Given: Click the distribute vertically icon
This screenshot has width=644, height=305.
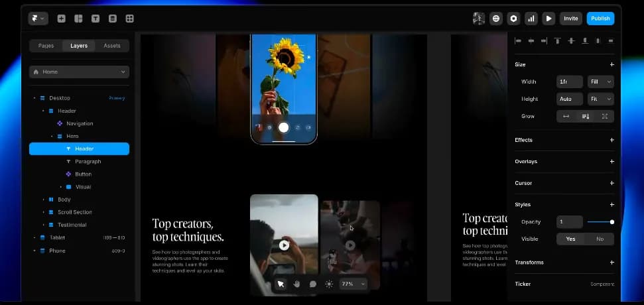Looking at the screenshot, I should [611, 40].
